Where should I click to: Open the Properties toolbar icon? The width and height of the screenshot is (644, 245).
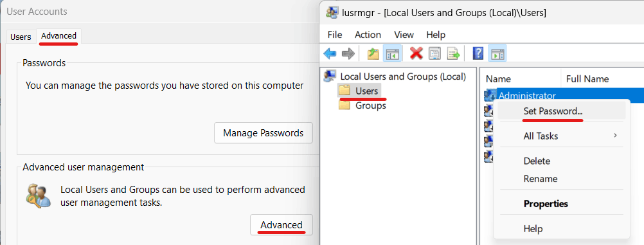(x=435, y=53)
